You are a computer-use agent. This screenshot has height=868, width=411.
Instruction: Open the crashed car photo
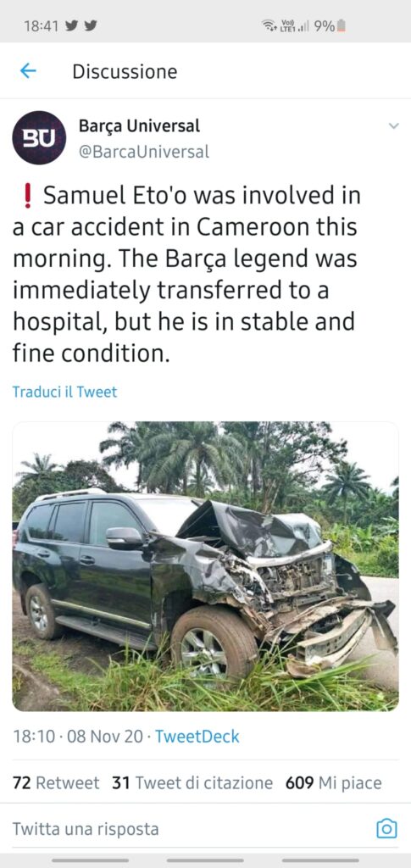[x=205, y=566]
